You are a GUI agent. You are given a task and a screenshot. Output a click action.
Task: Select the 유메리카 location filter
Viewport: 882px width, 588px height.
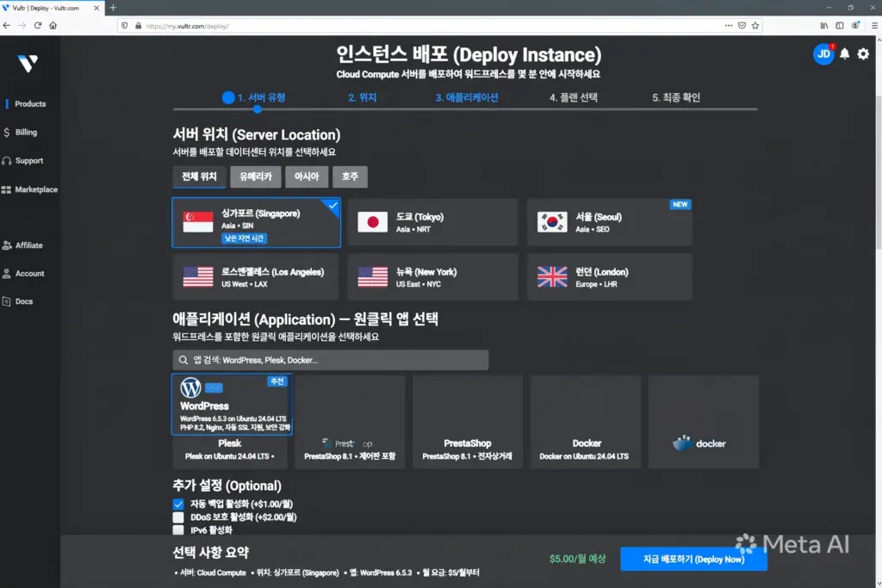[x=255, y=176]
